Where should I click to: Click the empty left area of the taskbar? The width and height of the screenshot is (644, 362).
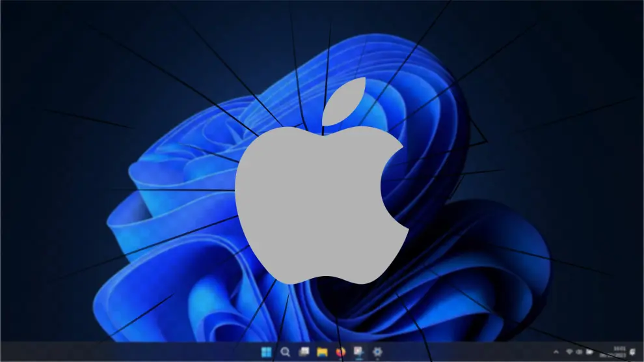[x=98, y=352]
